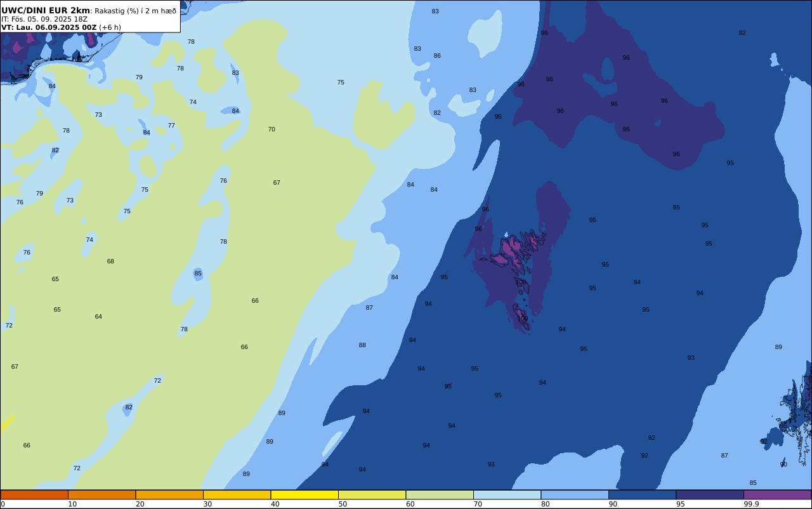Image resolution: width=812 pixels, height=509 pixels.
Task: Click the '30' legend tick label
Action: (x=207, y=504)
